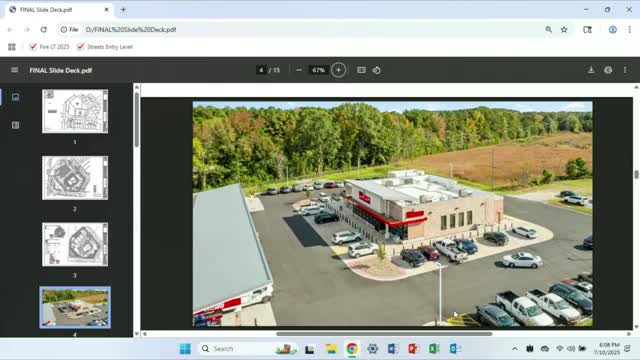Open a new browser tab
The width and height of the screenshot is (640, 360).
[x=123, y=9]
